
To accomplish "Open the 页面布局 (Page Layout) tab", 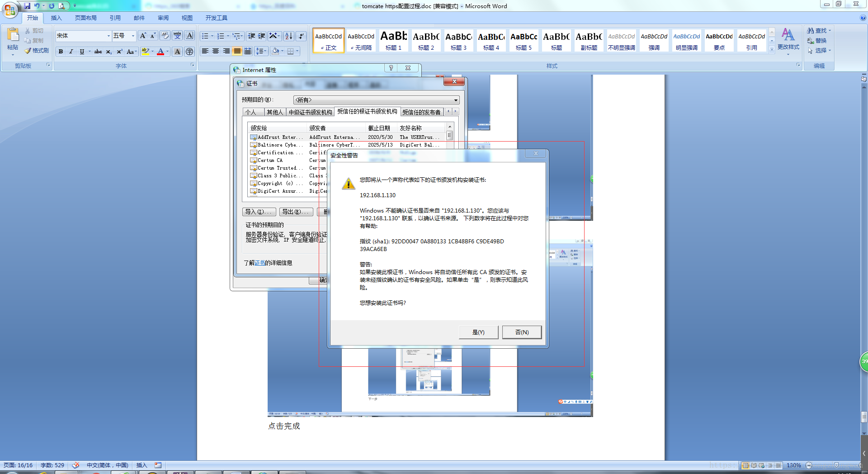I will 86,18.
